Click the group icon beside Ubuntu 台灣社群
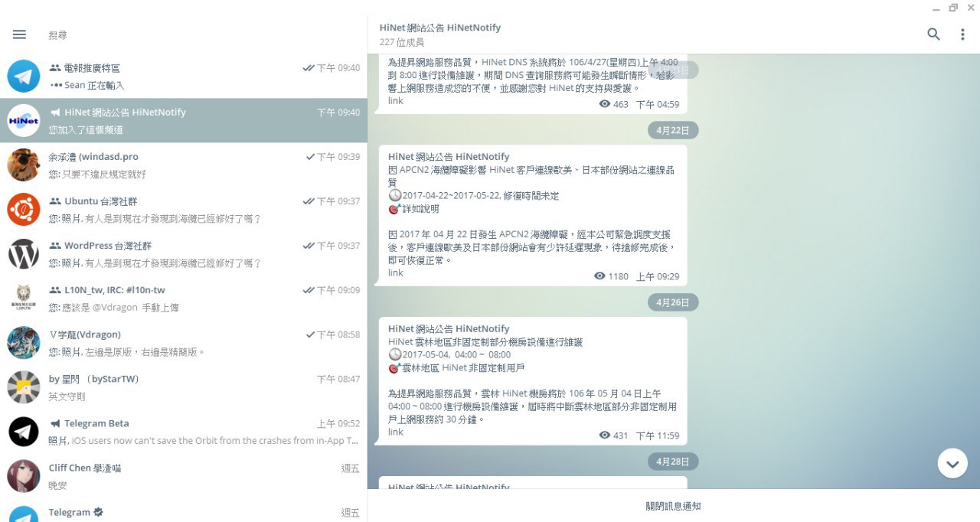This screenshot has width=980, height=522. (55, 201)
